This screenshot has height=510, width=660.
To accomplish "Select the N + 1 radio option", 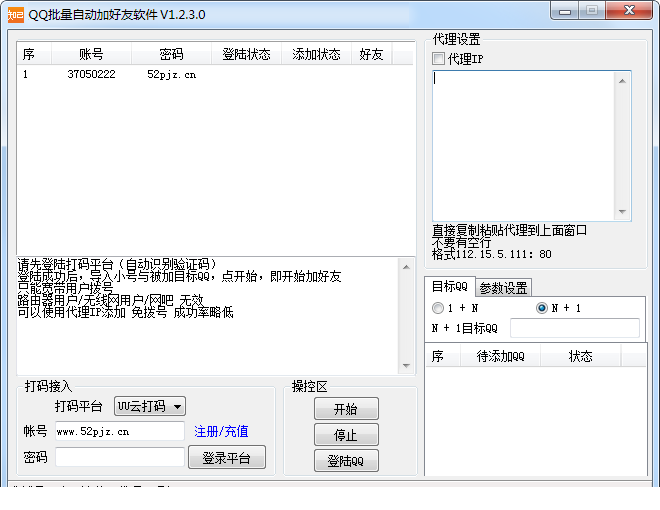I will pos(542,308).
